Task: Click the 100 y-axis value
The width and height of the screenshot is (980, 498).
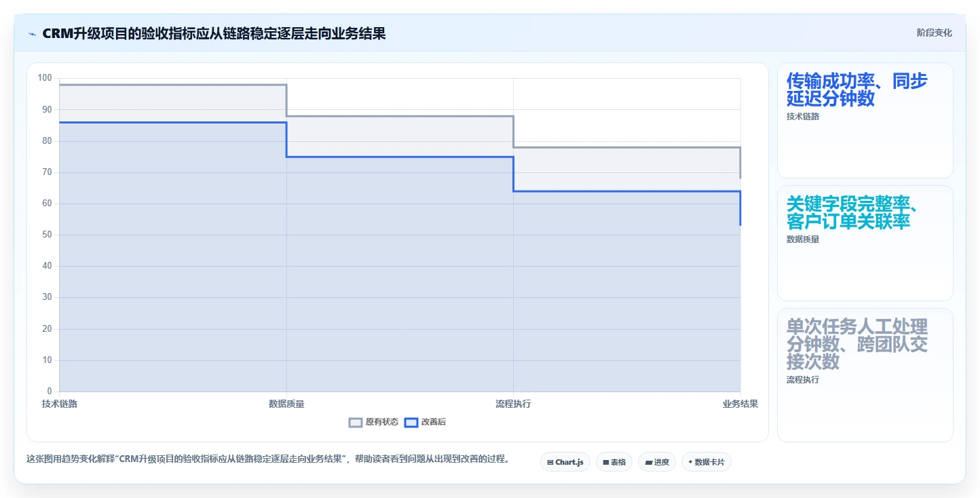Action: (x=45, y=78)
